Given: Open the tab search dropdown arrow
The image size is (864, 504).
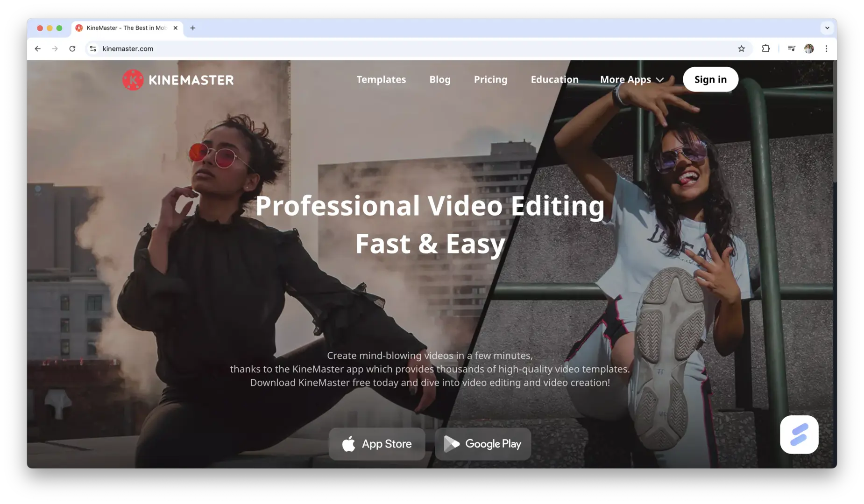Looking at the screenshot, I should click(x=827, y=28).
